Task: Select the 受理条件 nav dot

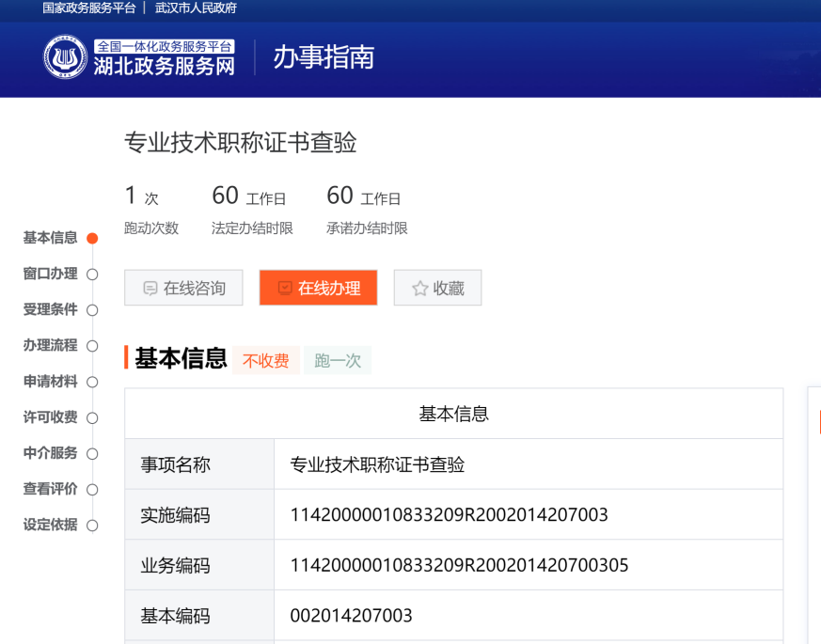Action: (92, 310)
